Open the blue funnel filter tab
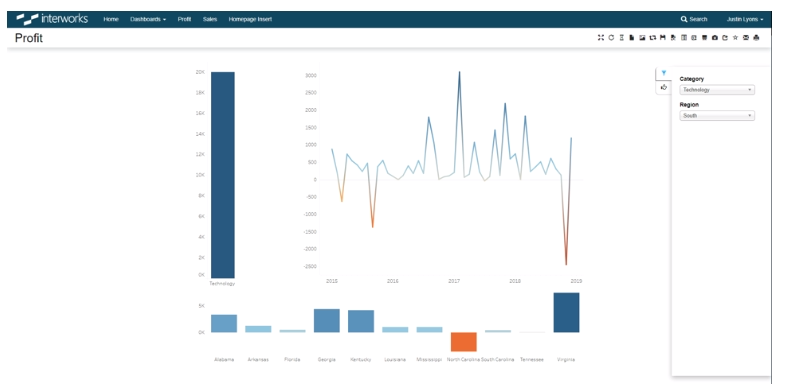Screen dimensions: 787x392 point(664,73)
